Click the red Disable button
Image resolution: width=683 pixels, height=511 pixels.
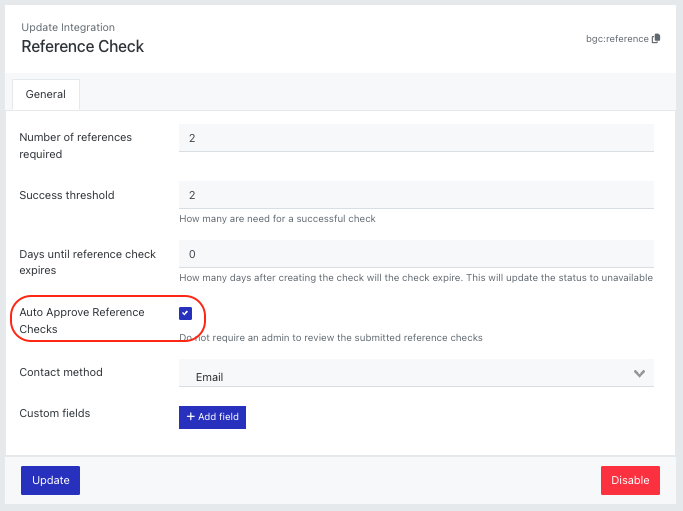tap(630, 480)
